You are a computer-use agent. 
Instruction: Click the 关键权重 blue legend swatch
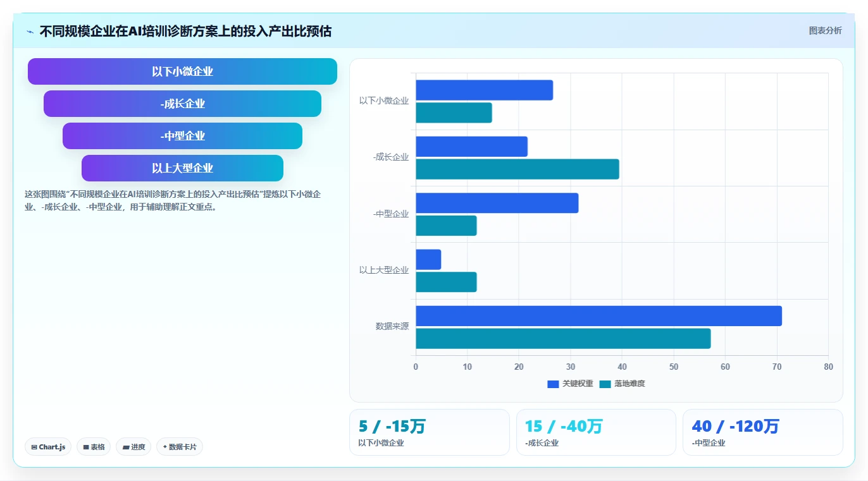pyautogui.click(x=553, y=384)
